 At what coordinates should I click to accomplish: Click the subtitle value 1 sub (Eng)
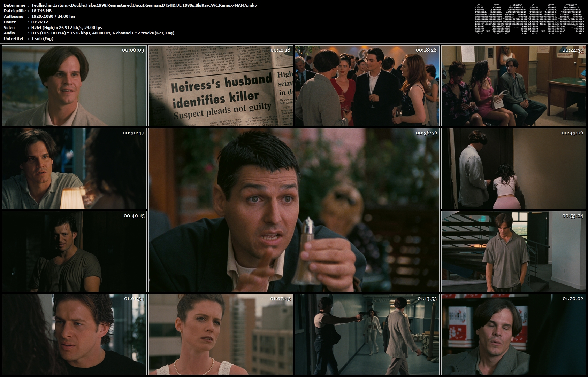click(x=42, y=39)
